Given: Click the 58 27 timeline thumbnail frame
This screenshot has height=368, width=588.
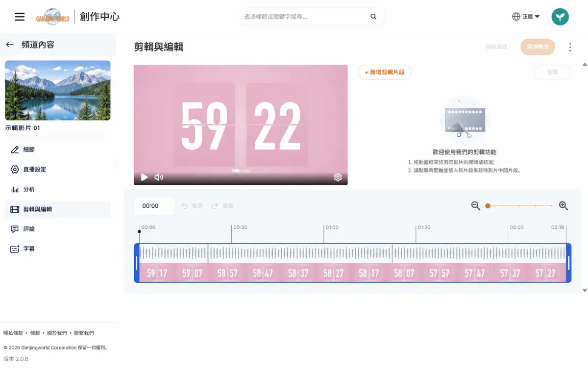Looking at the screenshot, I should pyautogui.click(x=333, y=273).
